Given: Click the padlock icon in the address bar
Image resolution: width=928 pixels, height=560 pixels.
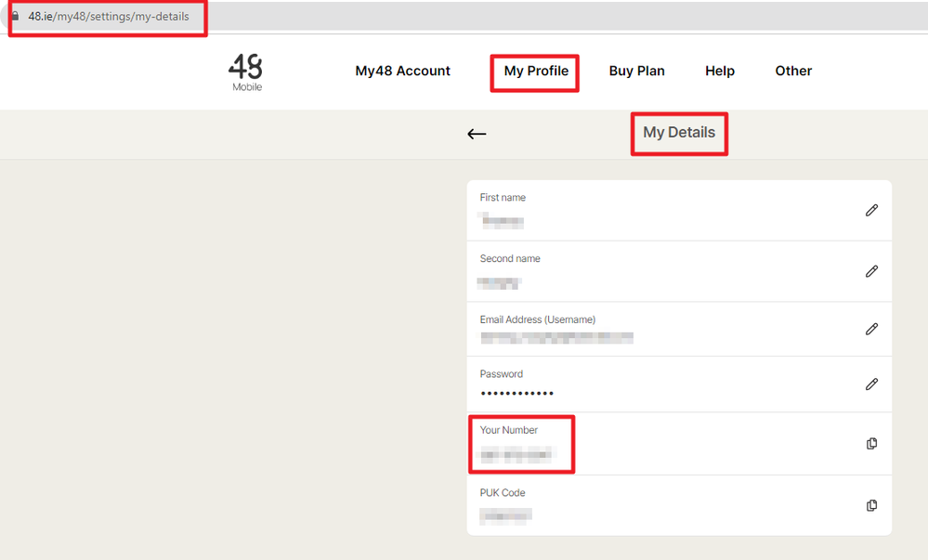Looking at the screenshot, I should click(14, 17).
